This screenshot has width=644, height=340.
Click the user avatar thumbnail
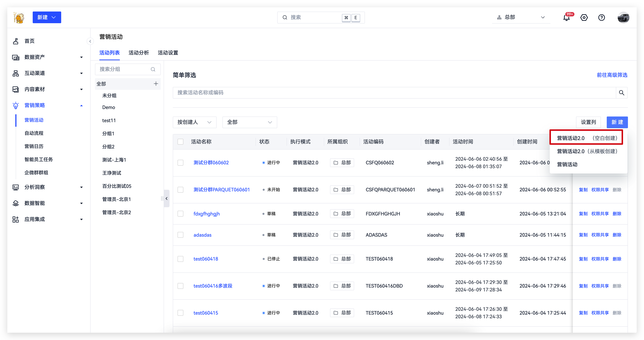[623, 18]
